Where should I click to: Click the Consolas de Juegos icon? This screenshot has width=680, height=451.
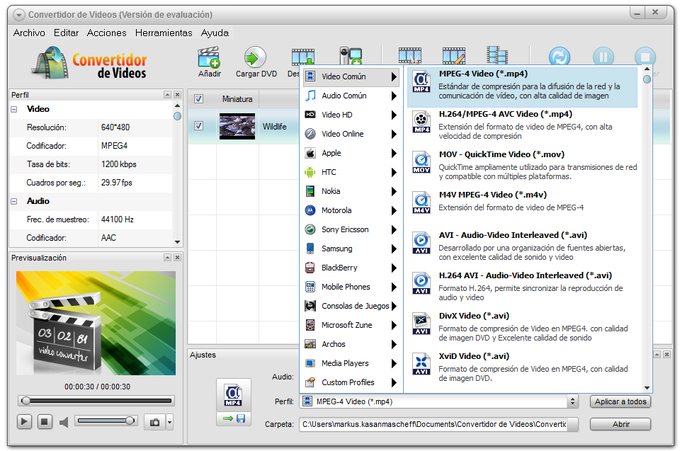point(310,306)
